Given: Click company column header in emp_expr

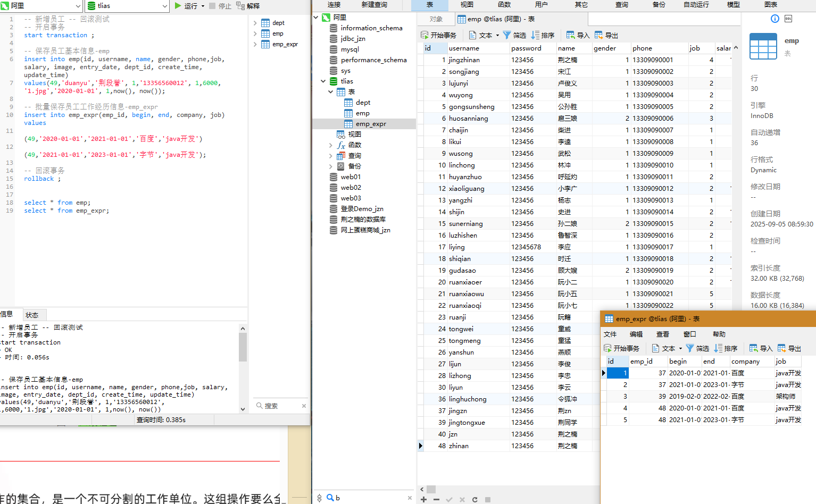Looking at the screenshot, I should point(751,362).
